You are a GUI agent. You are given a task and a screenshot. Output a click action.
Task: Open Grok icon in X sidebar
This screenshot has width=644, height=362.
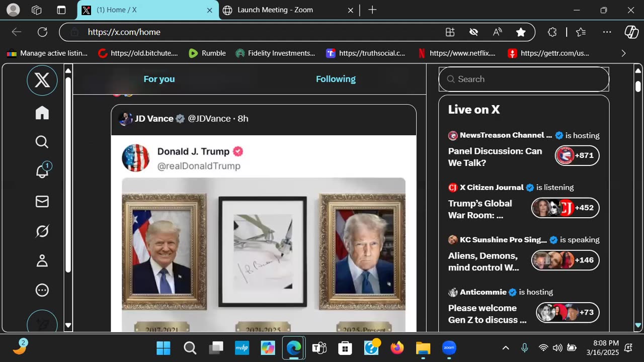[x=42, y=231]
